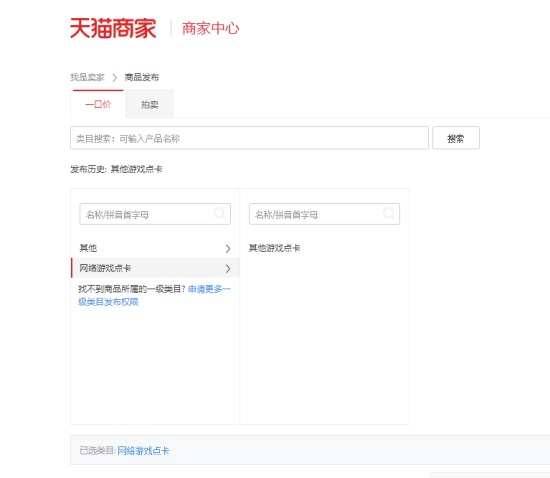
Task: Open the 商家中心 header link
Action: 210,28
